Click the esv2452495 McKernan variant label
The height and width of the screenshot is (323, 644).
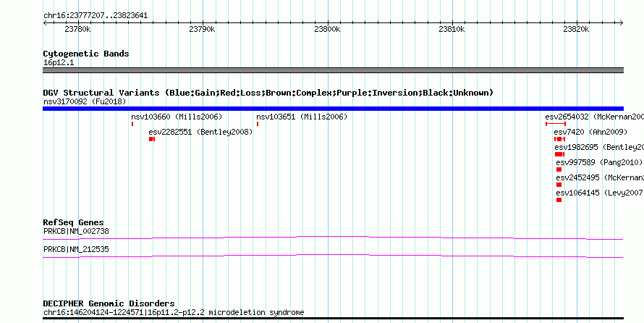(600, 178)
